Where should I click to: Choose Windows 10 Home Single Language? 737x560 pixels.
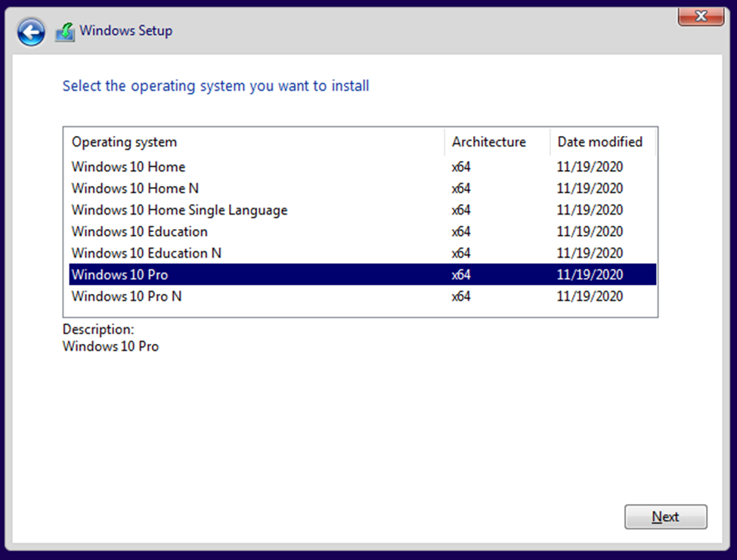(x=362, y=210)
